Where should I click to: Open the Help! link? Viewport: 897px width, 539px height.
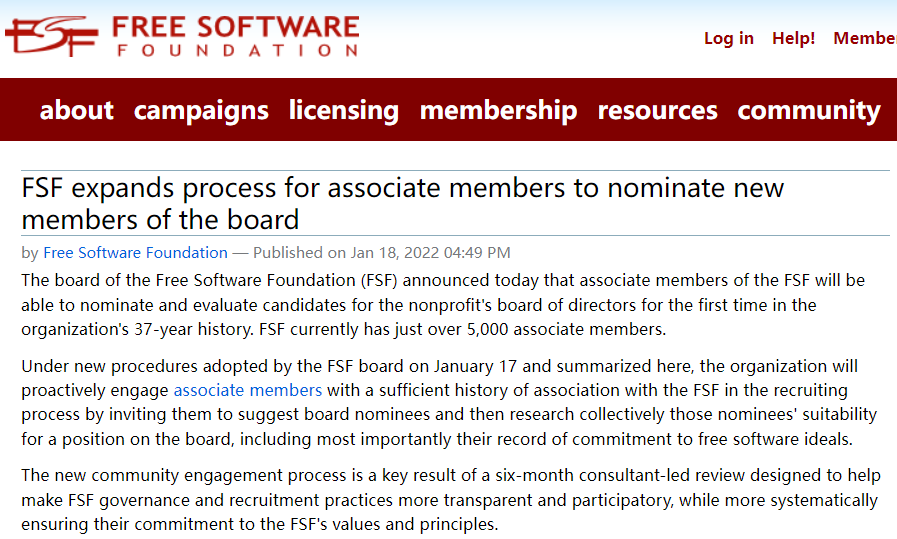[x=793, y=38]
